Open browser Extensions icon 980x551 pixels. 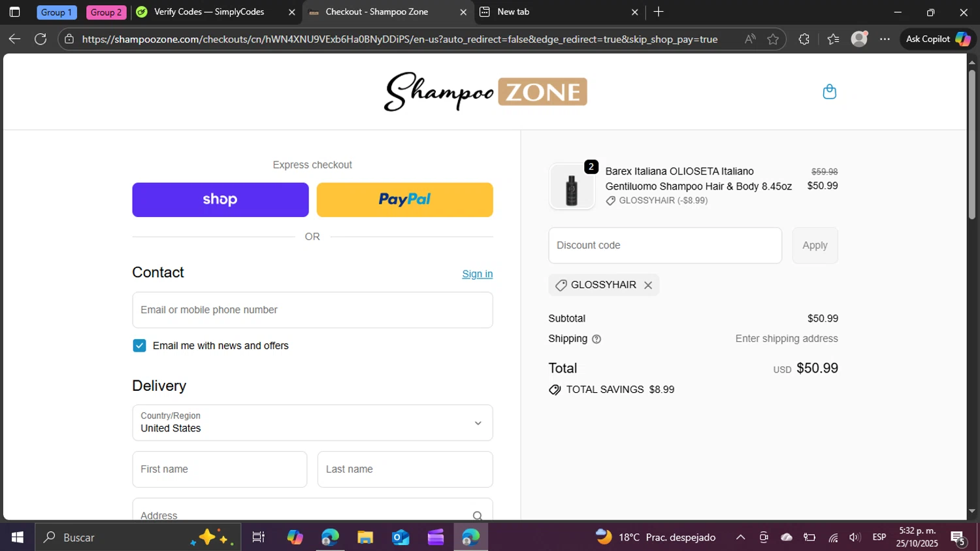(804, 39)
